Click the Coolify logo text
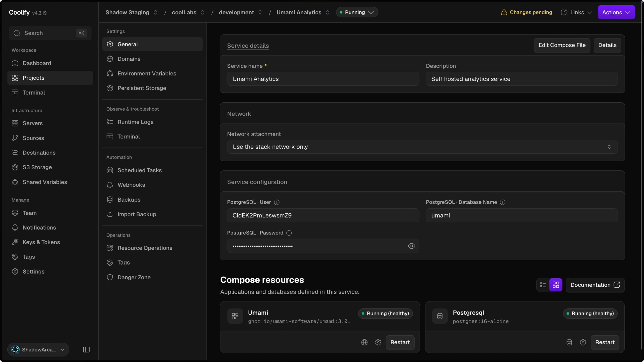 pyautogui.click(x=19, y=12)
